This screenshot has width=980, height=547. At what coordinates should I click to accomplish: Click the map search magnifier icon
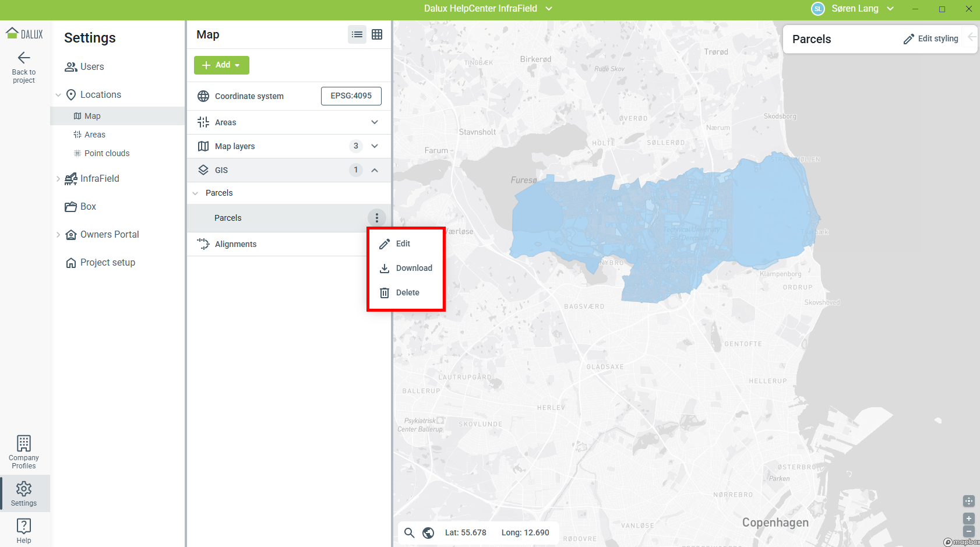click(x=410, y=532)
